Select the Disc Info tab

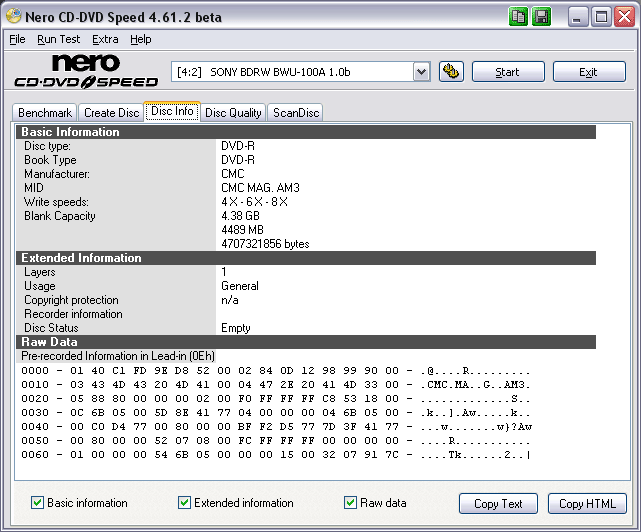pos(172,111)
